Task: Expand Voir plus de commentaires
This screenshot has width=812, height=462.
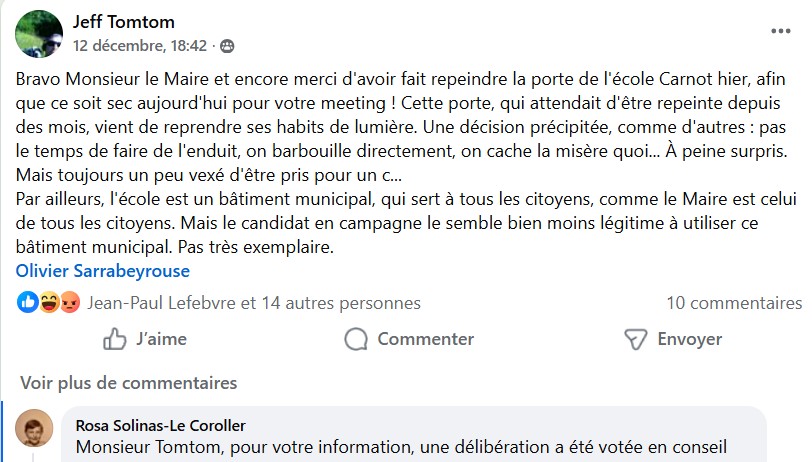Action: click(129, 383)
